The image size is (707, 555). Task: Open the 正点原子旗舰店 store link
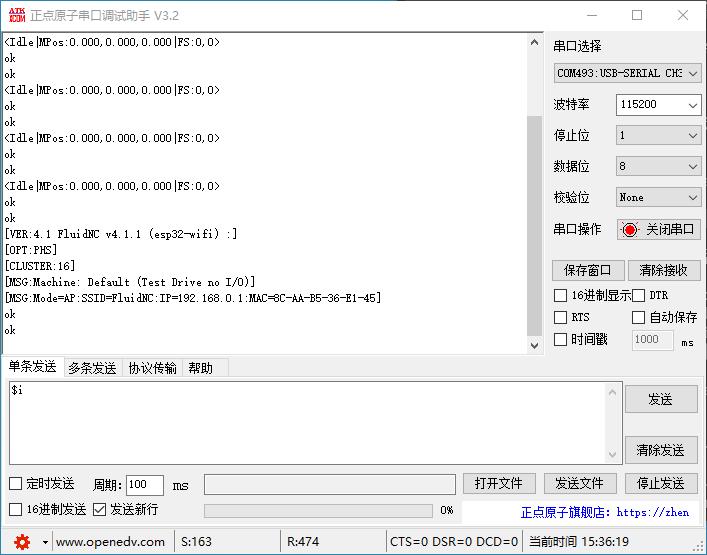tap(605, 512)
